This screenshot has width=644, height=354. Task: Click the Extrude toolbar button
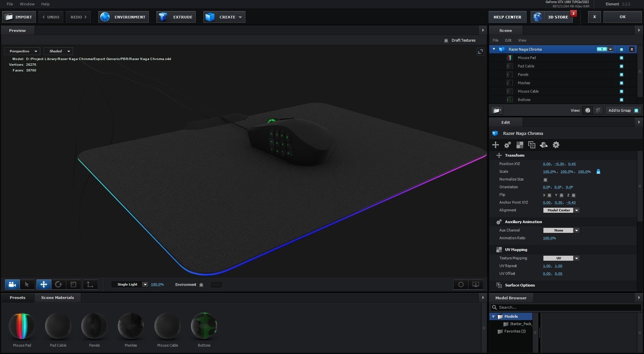(x=176, y=17)
